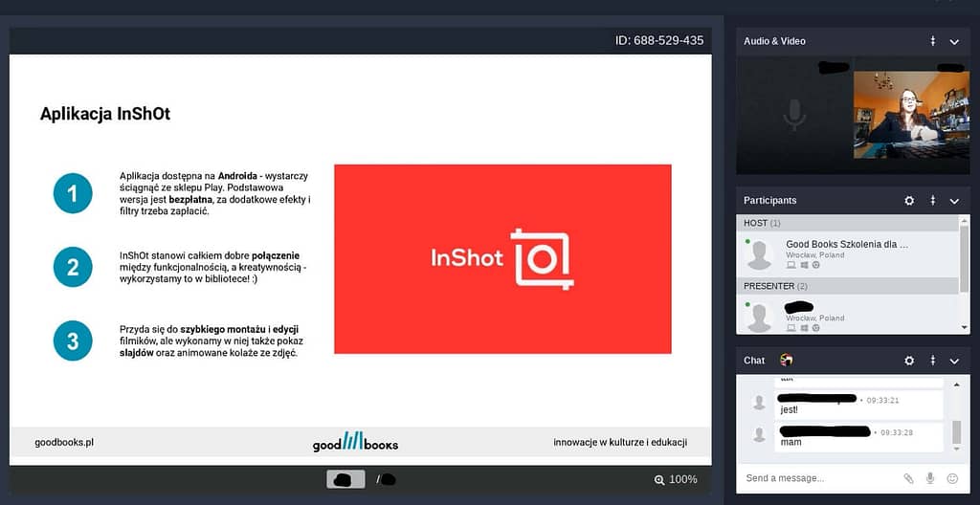Click the Participants panel title
Image resolution: width=980 pixels, height=505 pixels.
coord(770,201)
